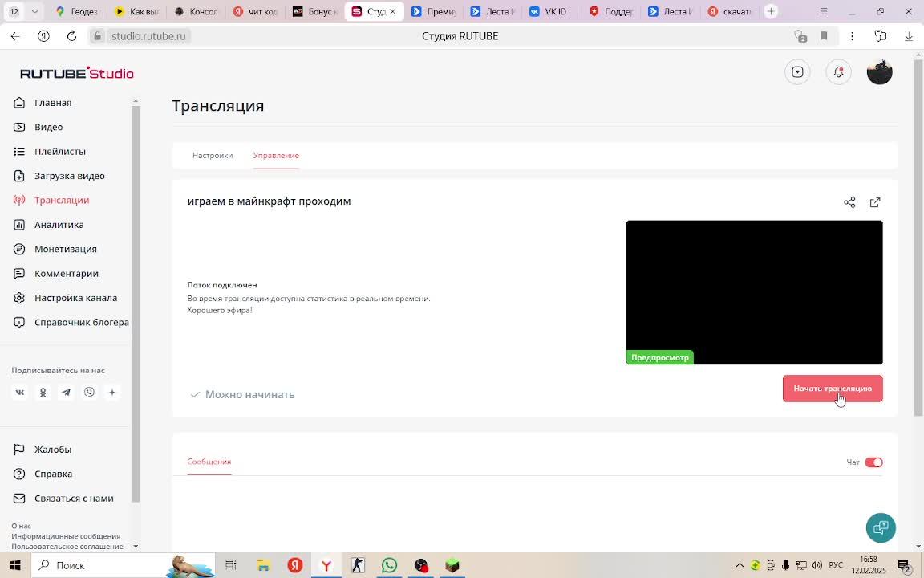
Task: Open Odnoklassniki social link icon
Action: pyautogui.click(x=43, y=393)
